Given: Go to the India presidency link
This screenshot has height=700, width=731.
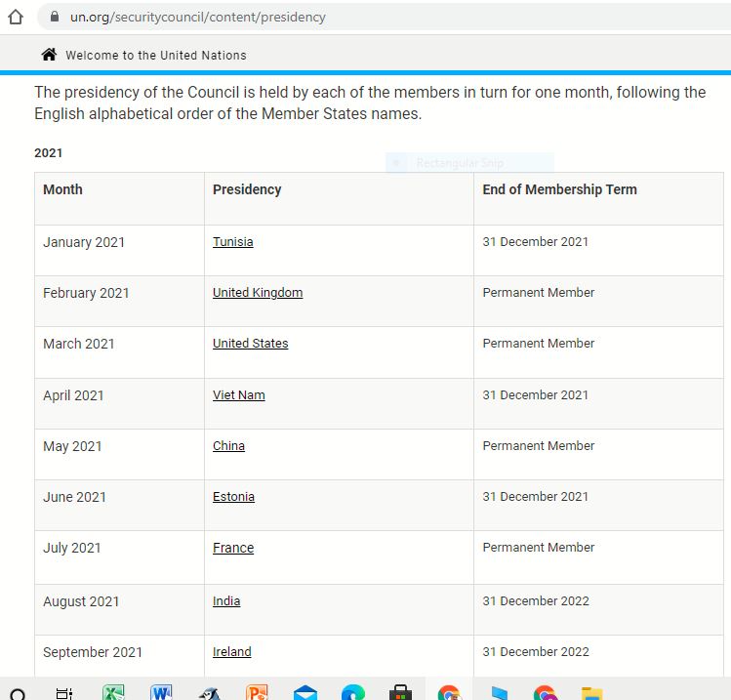Looking at the screenshot, I should (226, 601).
